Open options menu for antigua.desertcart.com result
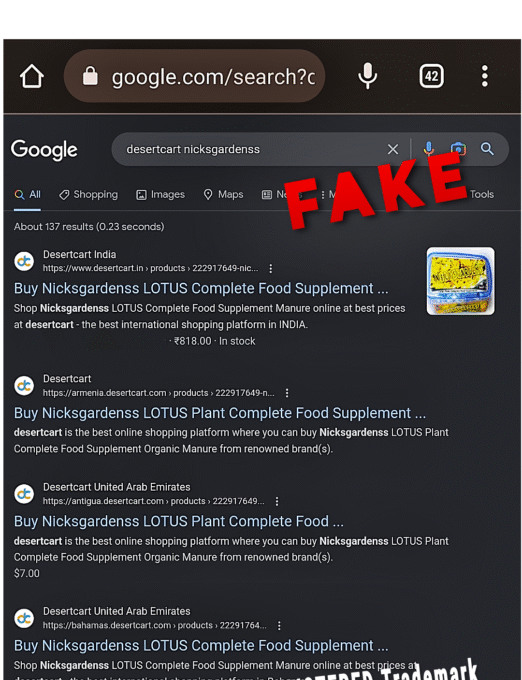Image resolution: width=522 pixels, height=680 pixels. (x=277, y=501)
